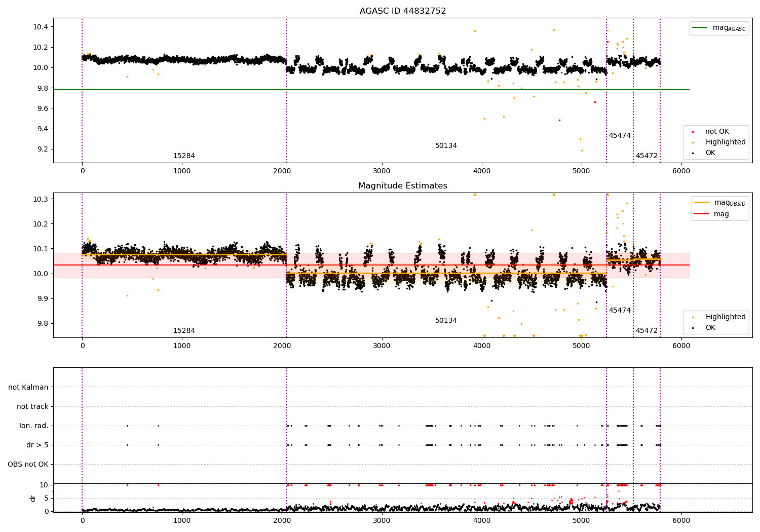Click obsid label 45474 in top panel
The image size is (760, 532).
coord(620,136)
